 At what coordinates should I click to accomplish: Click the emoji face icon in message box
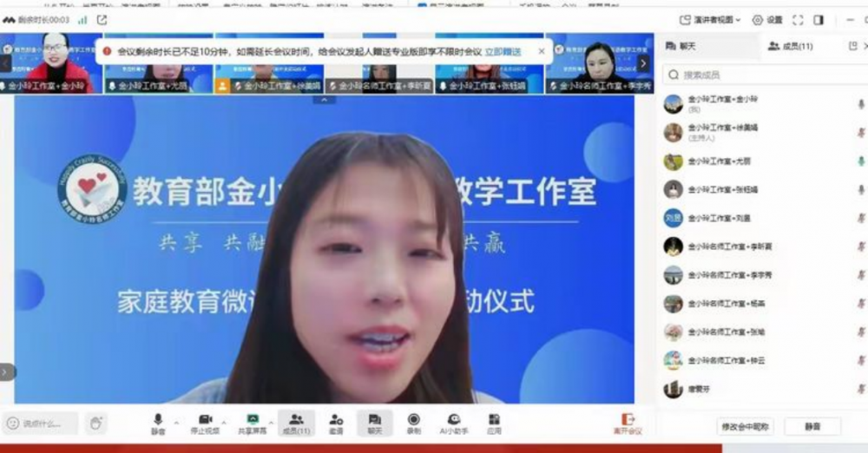[13, 423]
